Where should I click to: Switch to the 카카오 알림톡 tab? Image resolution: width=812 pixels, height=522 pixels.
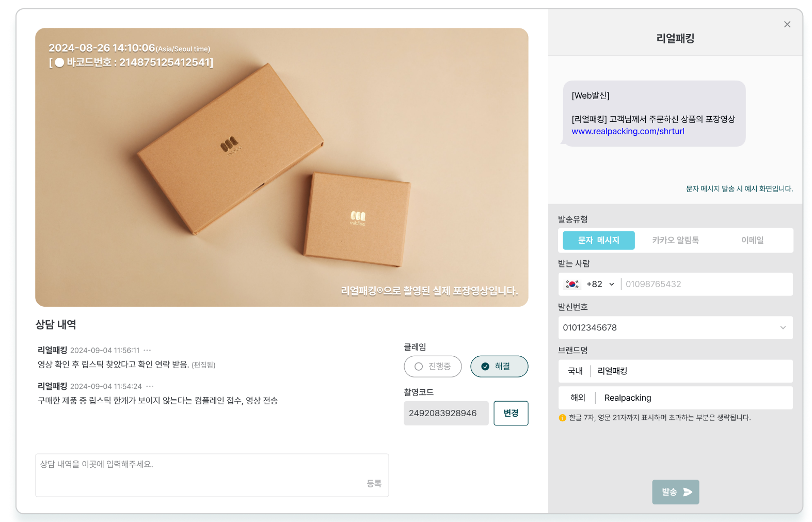(675, 241)
